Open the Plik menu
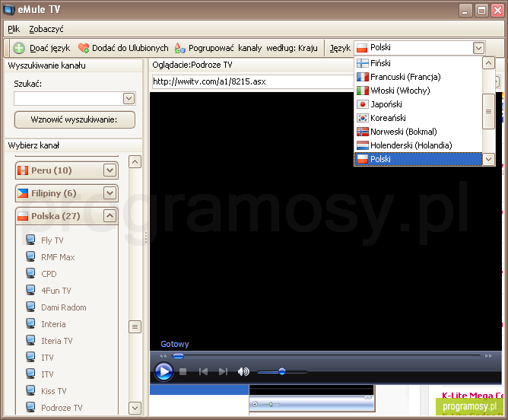The height and width of the screenshot is (420, 508). [x=14, y=29]
